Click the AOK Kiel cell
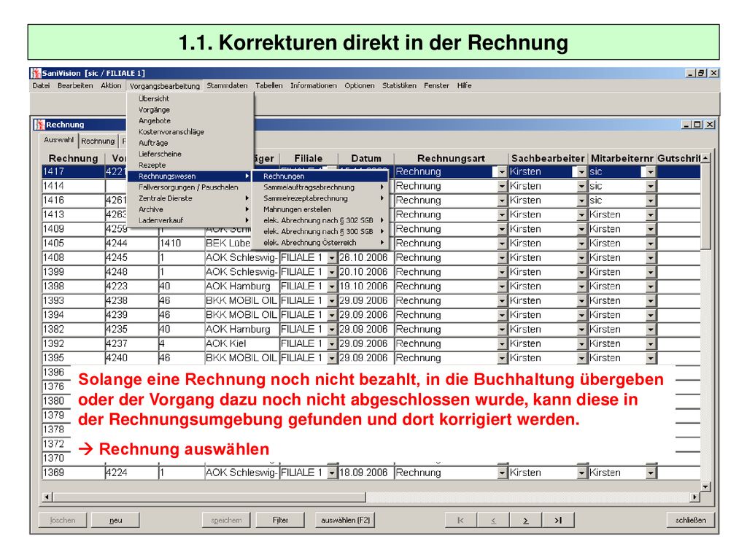The height and width of the screenshot is (560, 747). tap(241, 344)
